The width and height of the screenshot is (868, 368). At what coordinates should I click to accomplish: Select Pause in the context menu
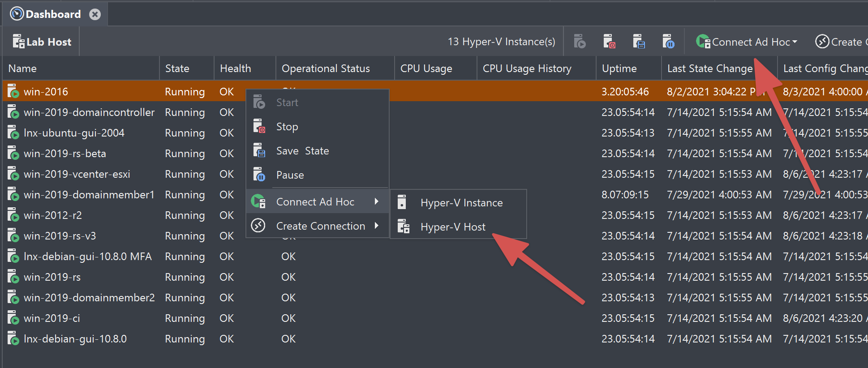290,175
